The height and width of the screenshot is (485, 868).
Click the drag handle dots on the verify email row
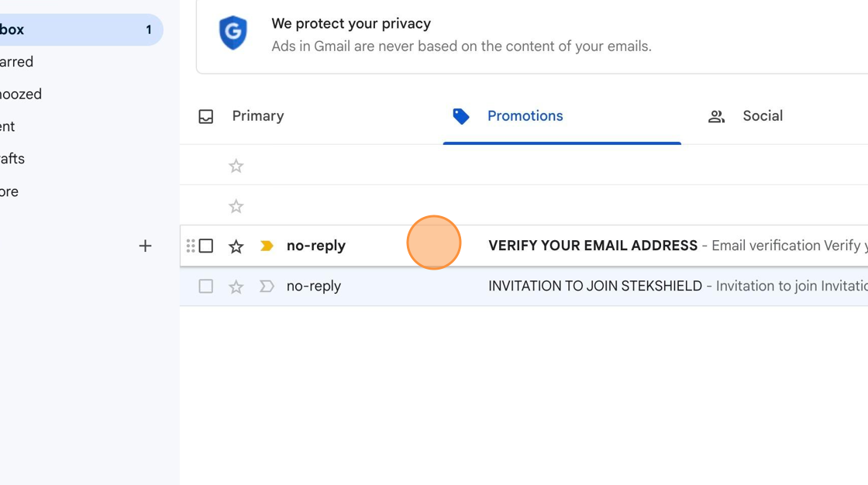tap(191, 246)
